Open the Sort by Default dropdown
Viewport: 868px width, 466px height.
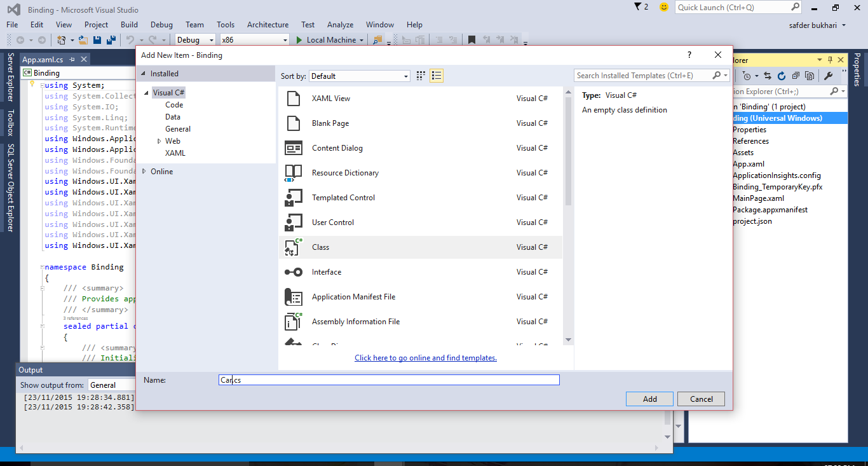click(x=360, y=76)
